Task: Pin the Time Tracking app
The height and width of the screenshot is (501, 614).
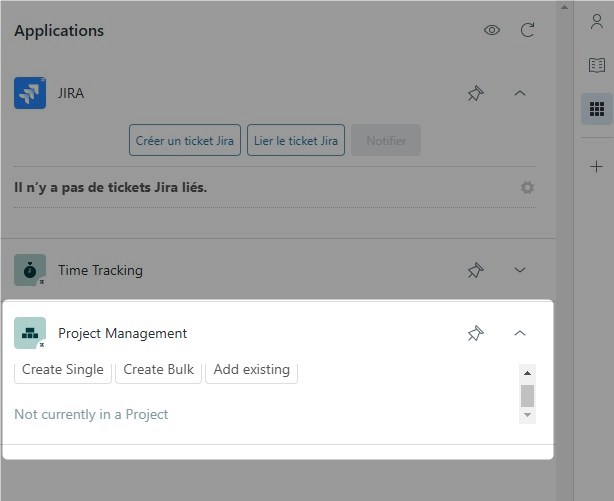Action: (x=476, y=270)
